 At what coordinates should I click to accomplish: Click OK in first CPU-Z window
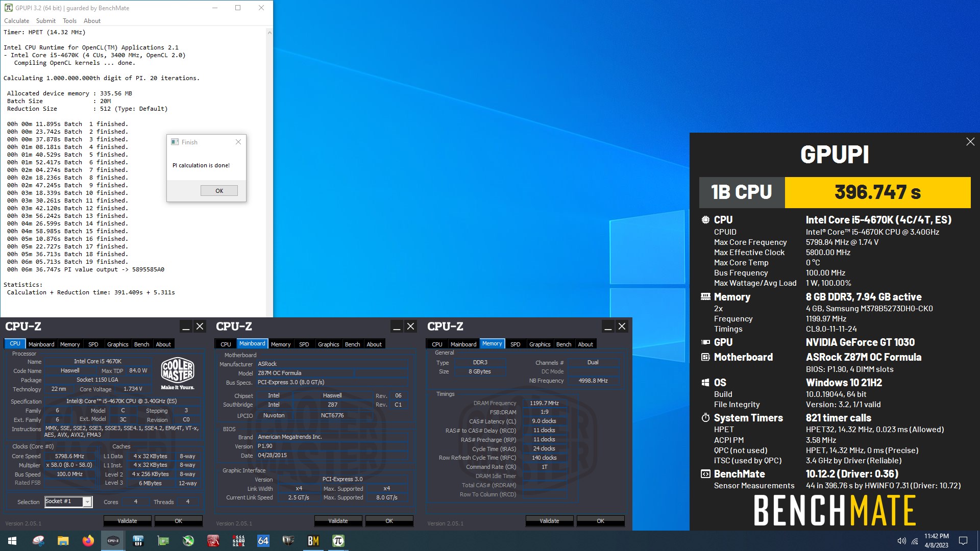[x=178, y=521]
